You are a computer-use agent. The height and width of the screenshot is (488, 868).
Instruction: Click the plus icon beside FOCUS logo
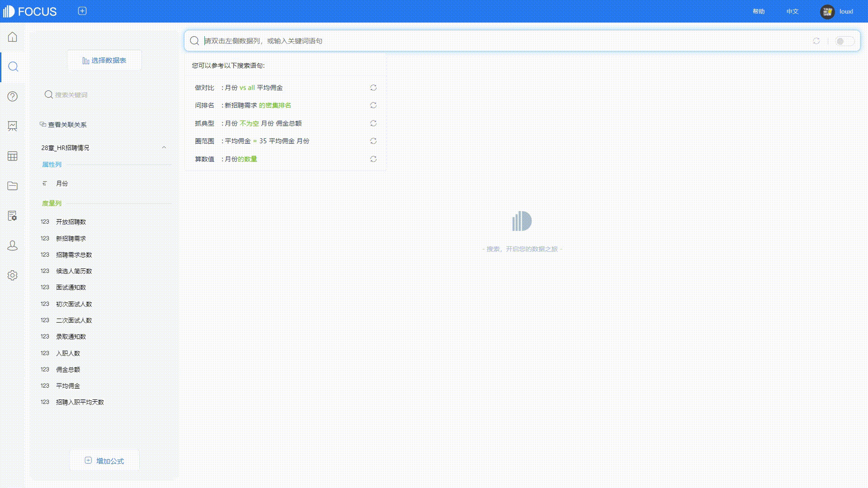click(82, 11)
